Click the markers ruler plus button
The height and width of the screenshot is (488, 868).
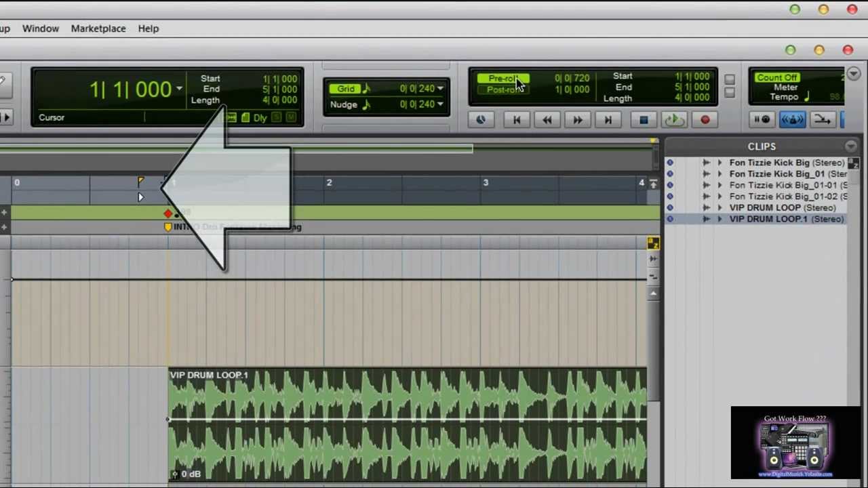coord(5,227)
